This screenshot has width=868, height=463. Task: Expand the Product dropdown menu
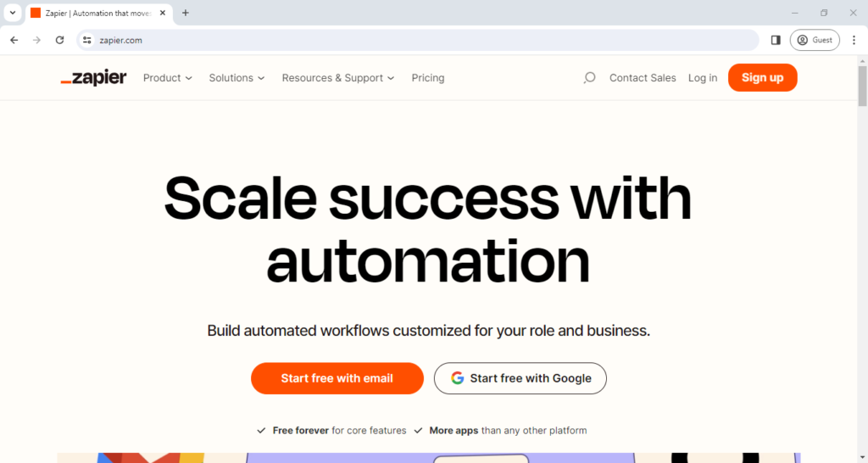point(167,78)
